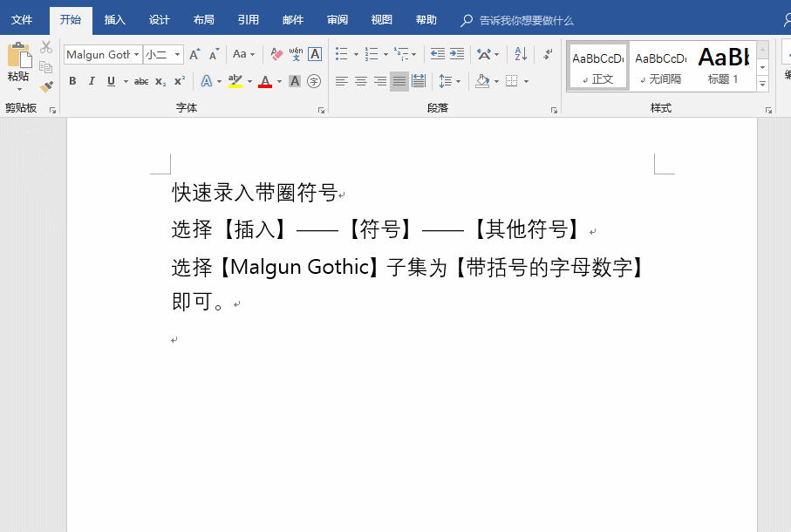Toggle Italic formatting
Screen dimensions: 791x532
coord(92,81)
